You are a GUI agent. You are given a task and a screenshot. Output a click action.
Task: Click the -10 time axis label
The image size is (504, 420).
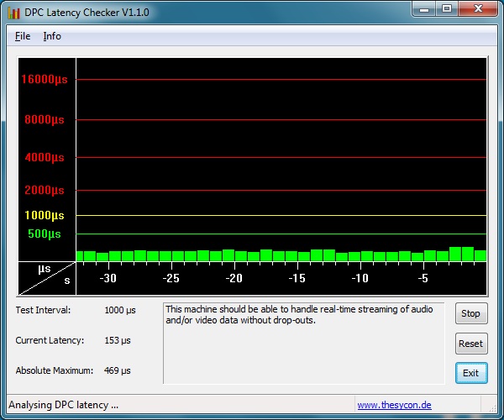360,278
